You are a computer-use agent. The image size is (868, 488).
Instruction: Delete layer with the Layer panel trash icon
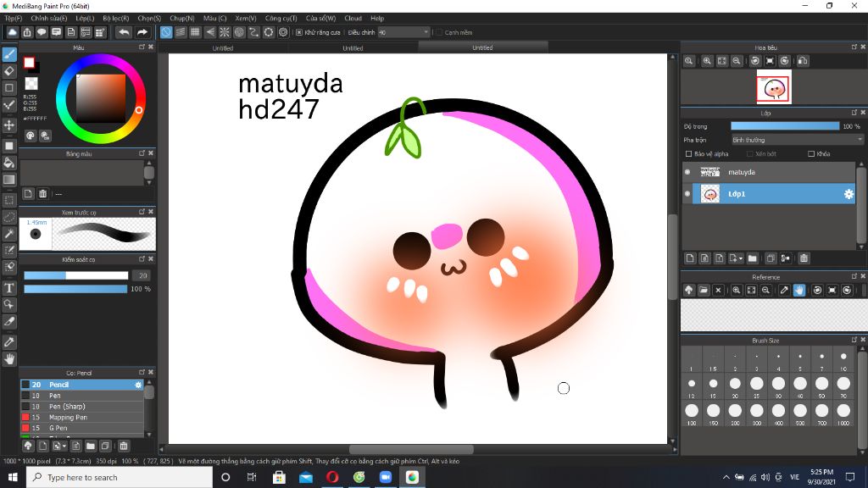coord(804,258)
